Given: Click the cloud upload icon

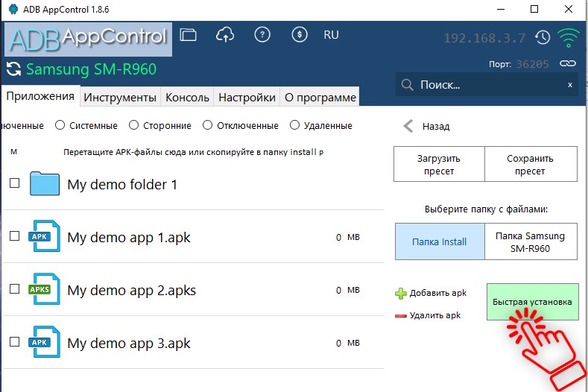Looking at the screenshot, I should (224, 34).
